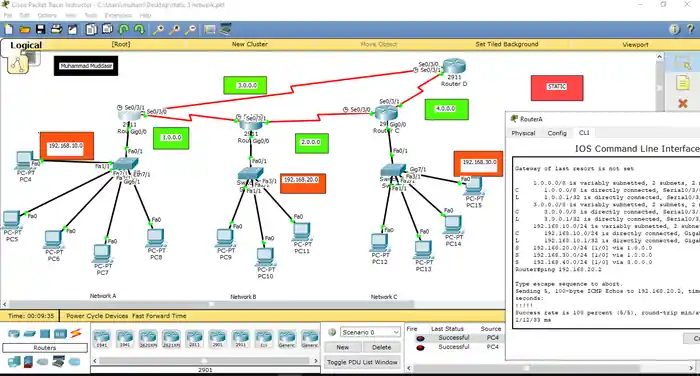Zoom out with last magnifier icon
This screenshot has height=376, width=700.
click(191, 29)
